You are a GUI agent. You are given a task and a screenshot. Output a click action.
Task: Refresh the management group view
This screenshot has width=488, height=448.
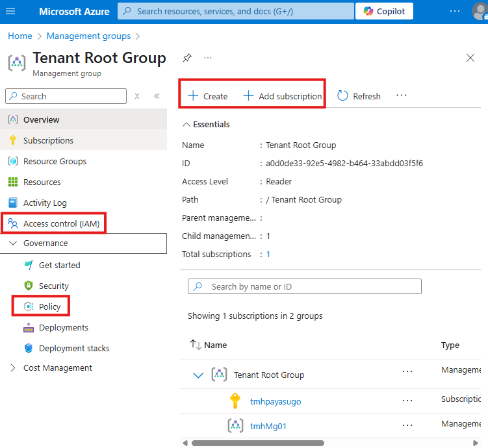coord(359,96)
